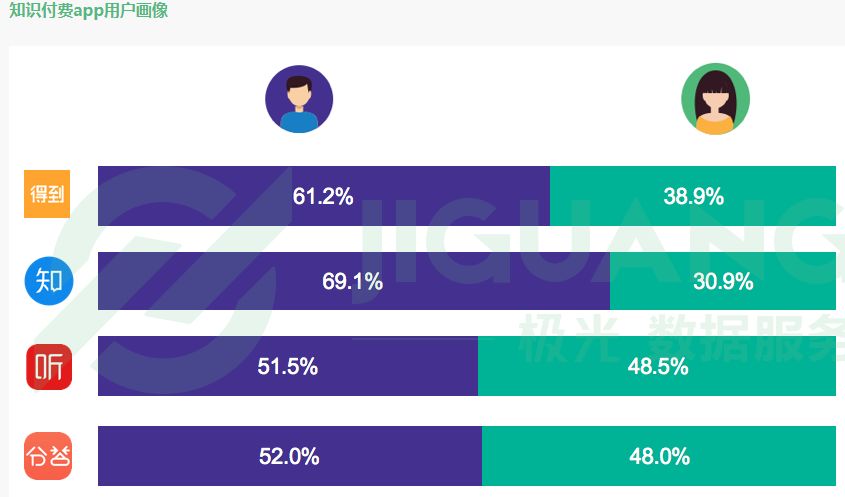Click the orange 得到 app icon
Image resolution: width=845 pixels, height=497 pixels.
(47, 195)
